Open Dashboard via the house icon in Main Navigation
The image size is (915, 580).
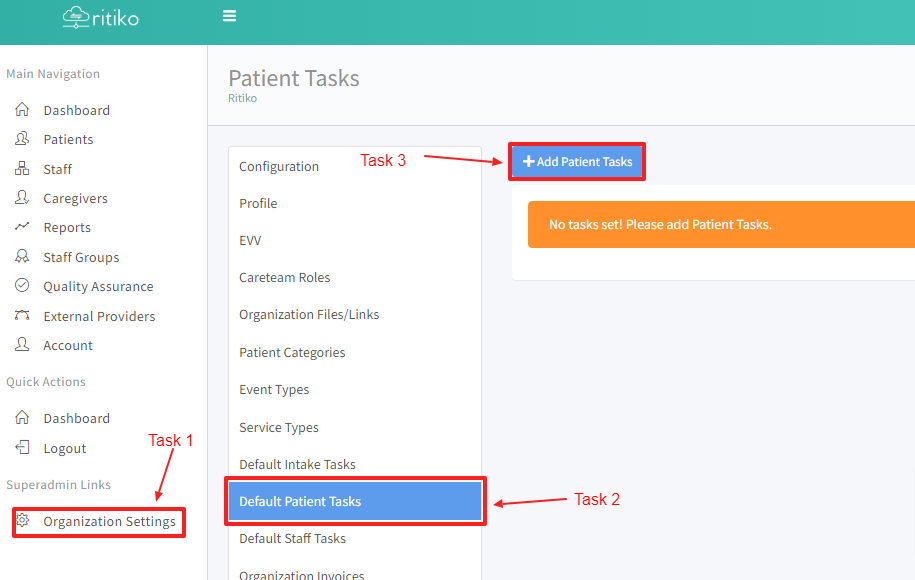pyautogui.click(x=22, y=110)
